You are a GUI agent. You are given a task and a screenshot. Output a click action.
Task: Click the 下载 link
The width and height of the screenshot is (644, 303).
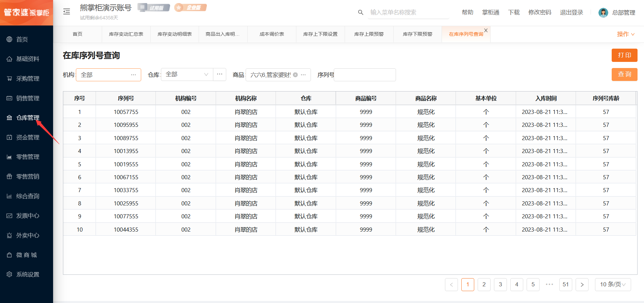[x=514, y=12]
